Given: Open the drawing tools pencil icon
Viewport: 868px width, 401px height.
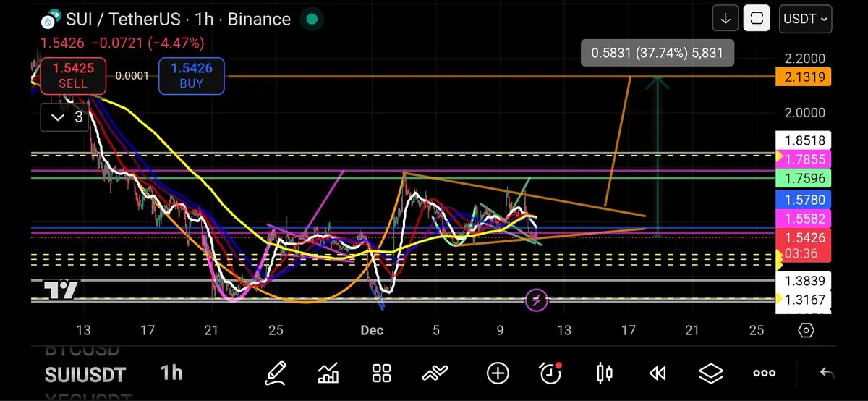Looking at the screenshot, I should pyautogui.click(x=276, y=373).
